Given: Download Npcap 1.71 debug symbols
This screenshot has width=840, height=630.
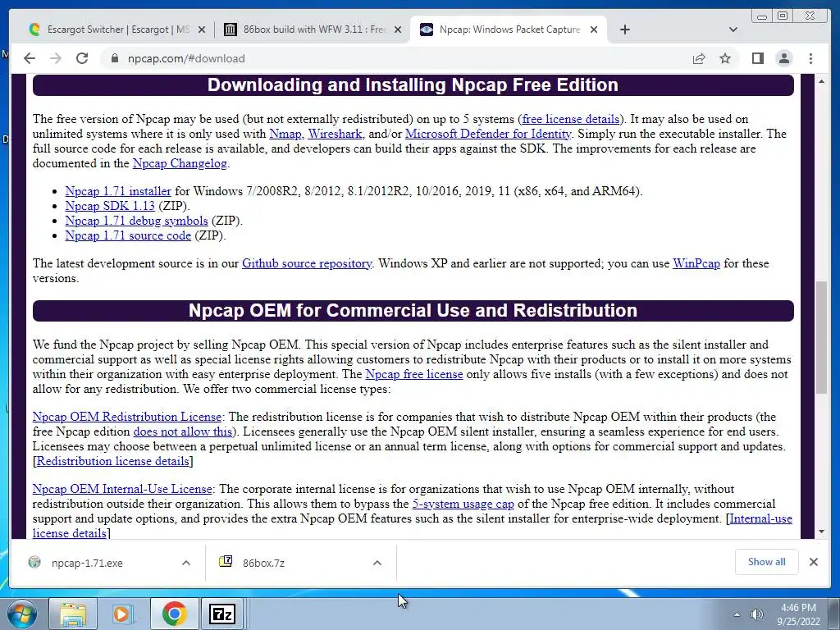Looking at the screenshot, I should pyautogui.click(x=137, y=221).
